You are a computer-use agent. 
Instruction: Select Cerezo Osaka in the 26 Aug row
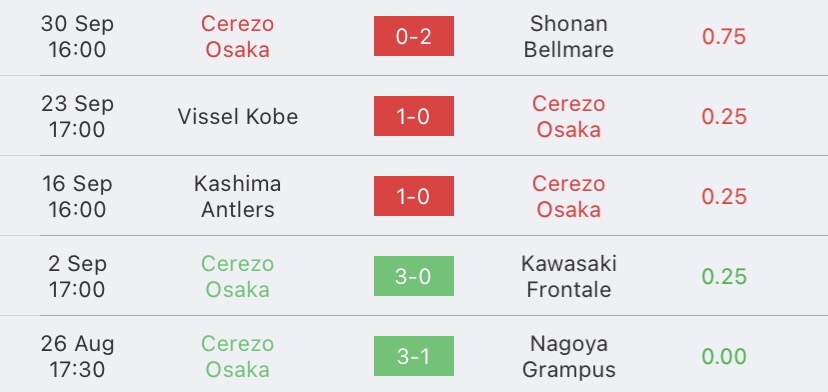click(238, 357)
